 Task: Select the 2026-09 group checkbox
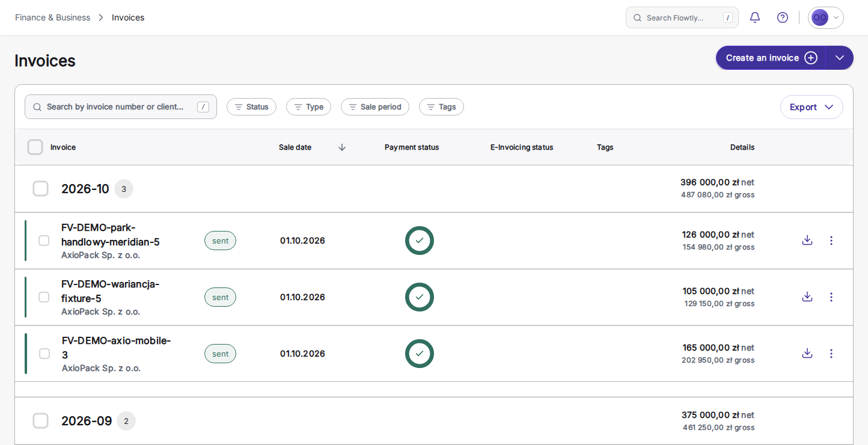coord(40,421)
